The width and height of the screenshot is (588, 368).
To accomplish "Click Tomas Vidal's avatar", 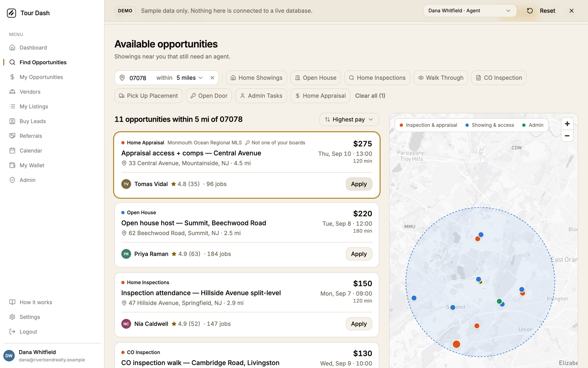I will pos(126,184).
